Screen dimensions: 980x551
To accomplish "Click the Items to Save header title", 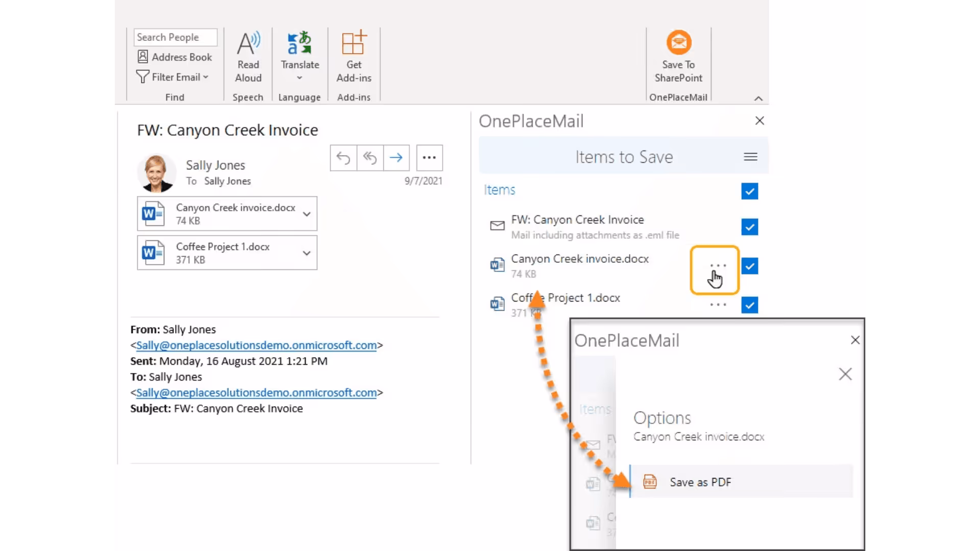I will (x=624, y=157).
